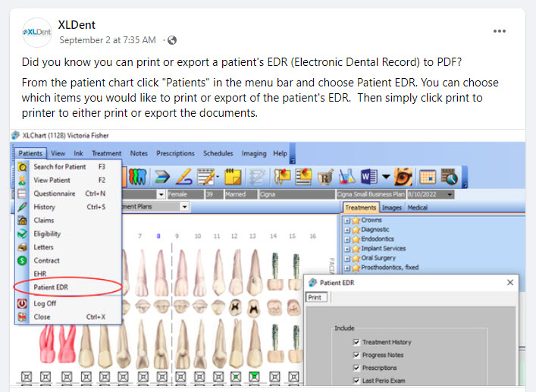Open the 8/10/2022 date dropdown
This screenshot has height=392, width=536.
450,194
